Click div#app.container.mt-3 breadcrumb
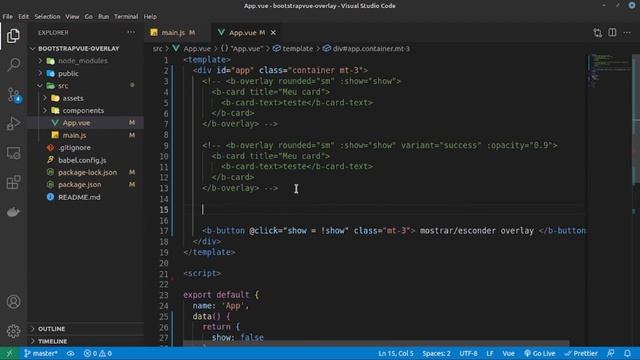 click(366, 49)
